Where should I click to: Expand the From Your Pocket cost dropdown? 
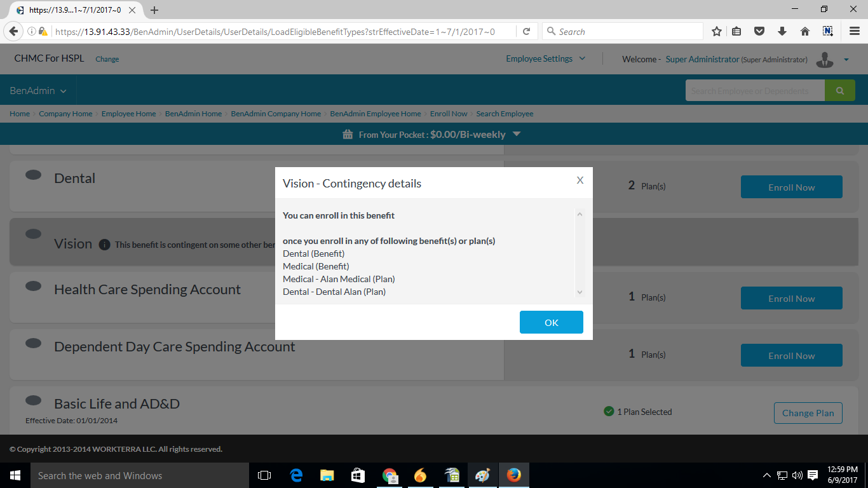pyautogui.click(x=517, y=134)
